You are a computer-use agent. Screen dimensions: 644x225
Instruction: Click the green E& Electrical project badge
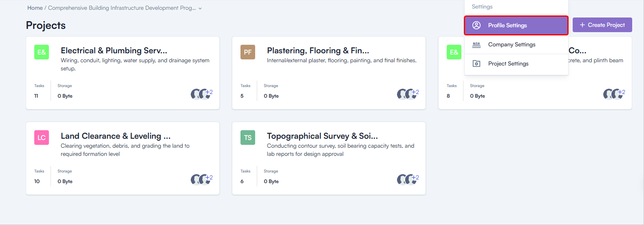click(42, 52)
